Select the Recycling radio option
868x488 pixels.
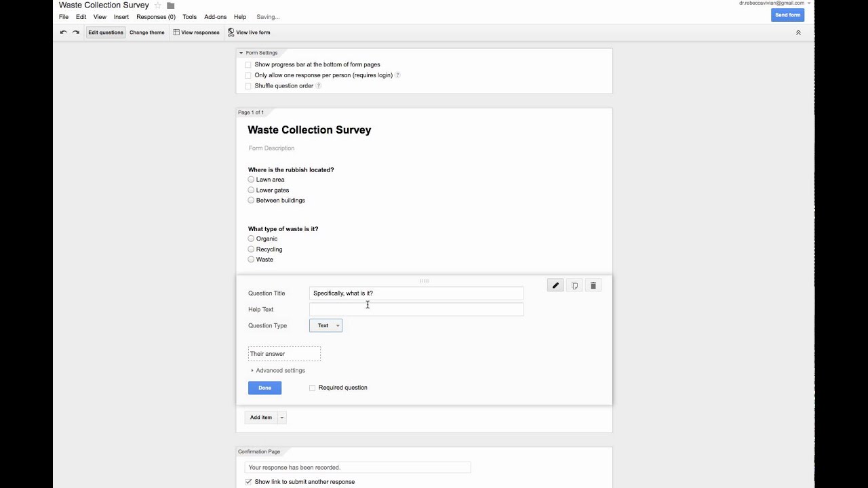(251, 249)
